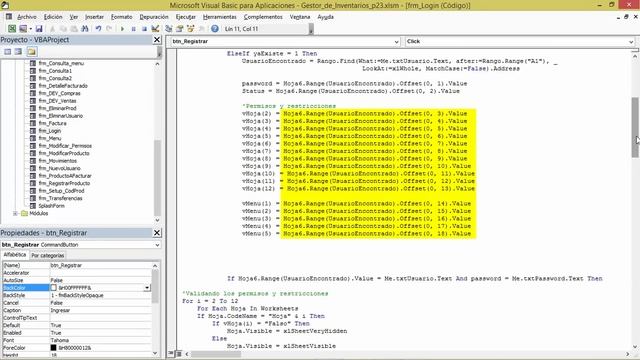Click project tree scroll down arrow
This screenshot has width=640, height=360.
click(x=157, y=220)
